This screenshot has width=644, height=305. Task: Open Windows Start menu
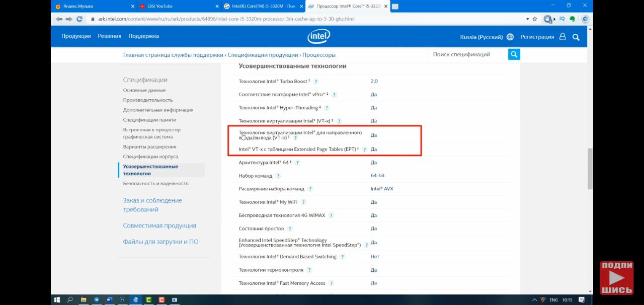[x=57, y=300]
